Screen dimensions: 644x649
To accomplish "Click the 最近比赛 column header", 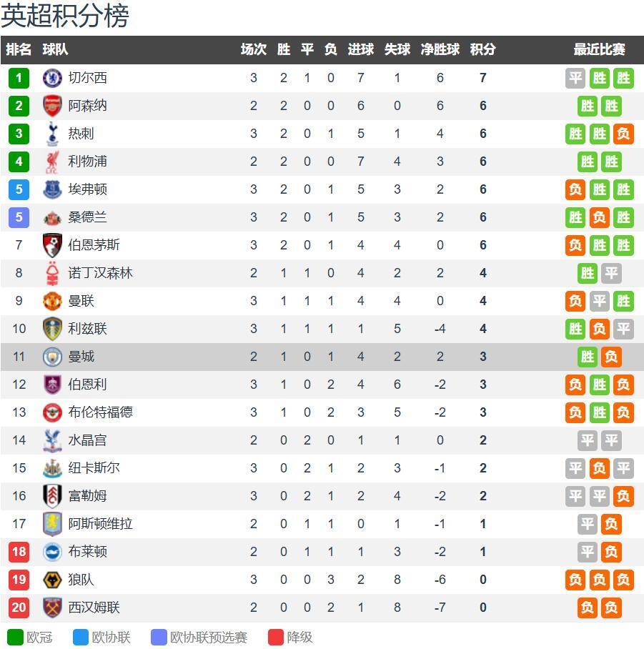I will tap(599, 49).
